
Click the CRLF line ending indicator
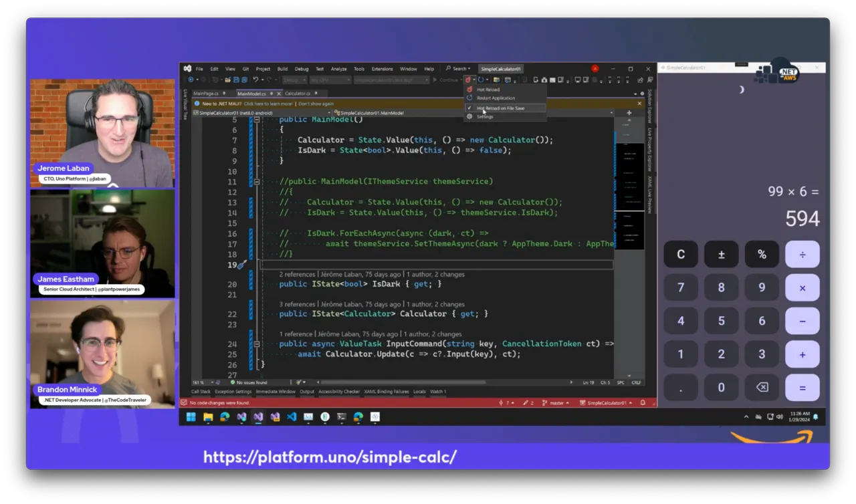[x=636, y=382]
